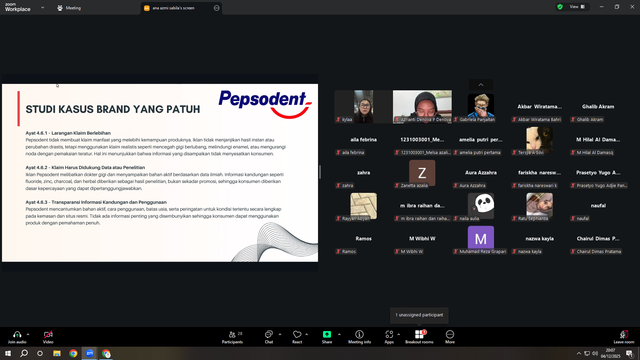
Task: Click the 1 unassigned participant tooltip
Action: pos(419,315)
